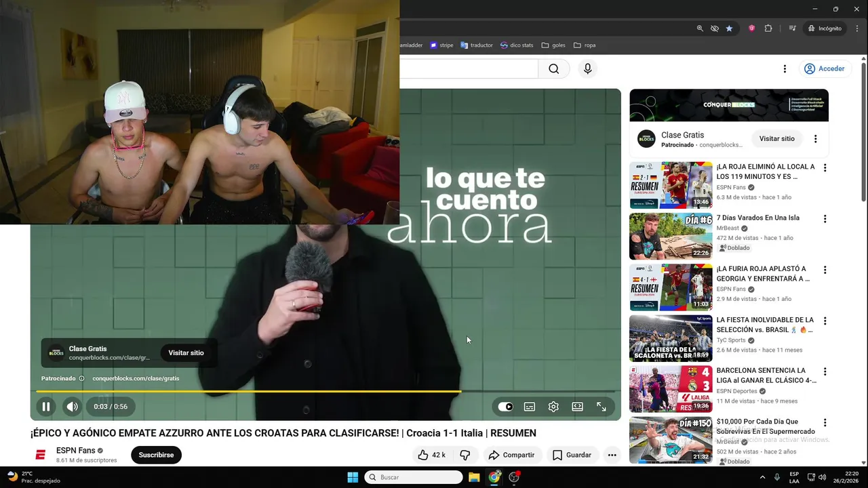Screen dimensions: 868x488
Task: Open Barcelona sentencia la Liga thumbnail
Action: [671, 389]
